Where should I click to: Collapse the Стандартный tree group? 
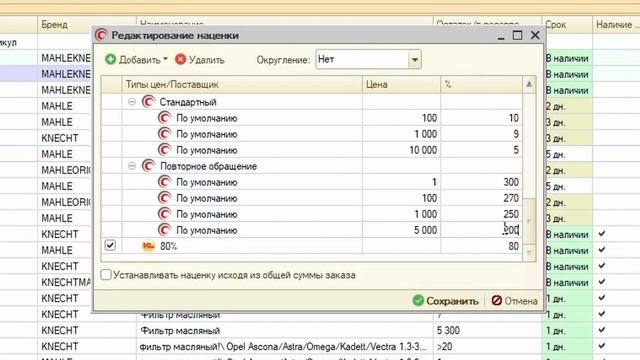(132, 102)
